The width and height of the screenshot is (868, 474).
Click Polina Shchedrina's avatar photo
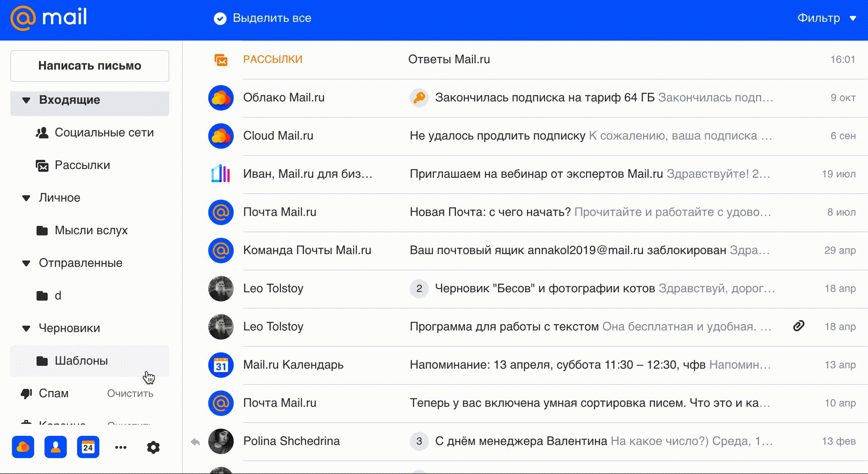click(221, 441)
